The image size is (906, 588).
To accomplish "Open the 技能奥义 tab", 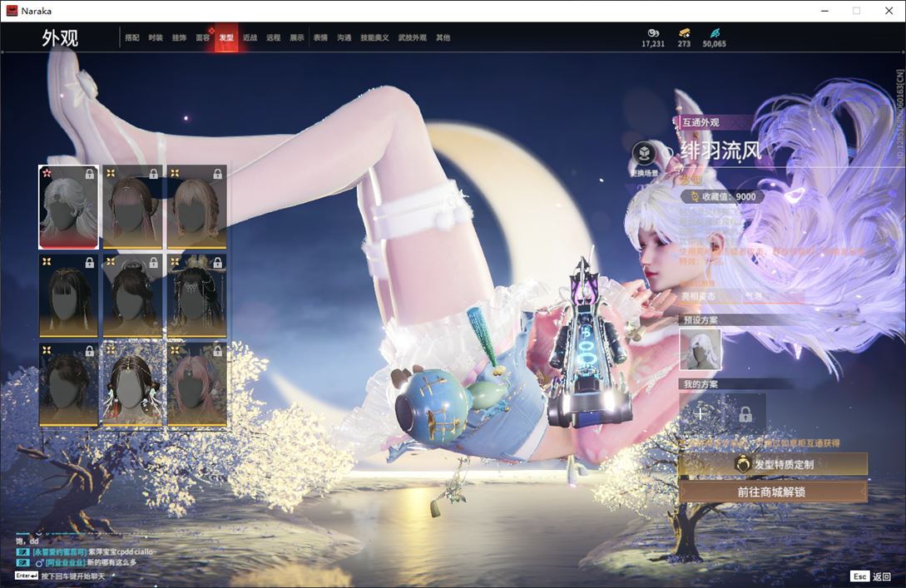I will [374, 37].
